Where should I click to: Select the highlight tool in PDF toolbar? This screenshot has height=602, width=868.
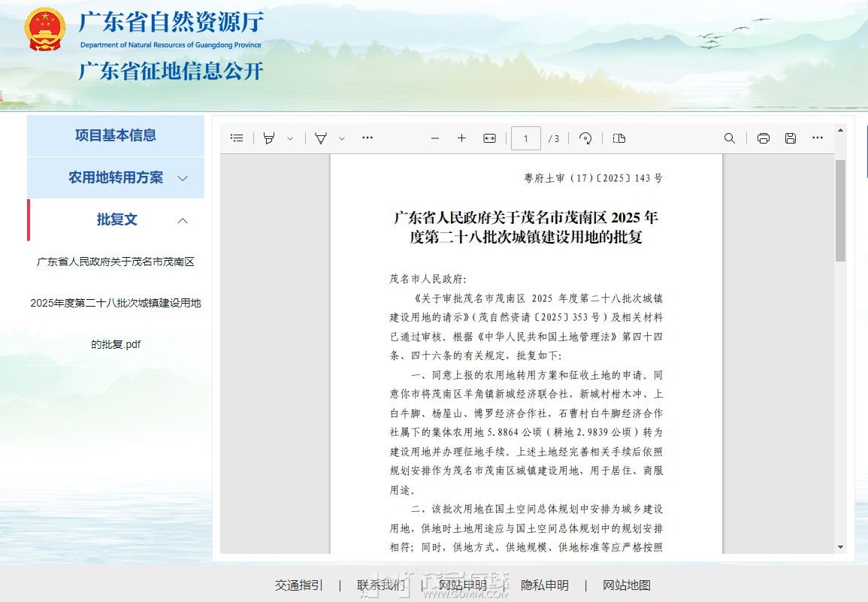click(x=269, y=138)
